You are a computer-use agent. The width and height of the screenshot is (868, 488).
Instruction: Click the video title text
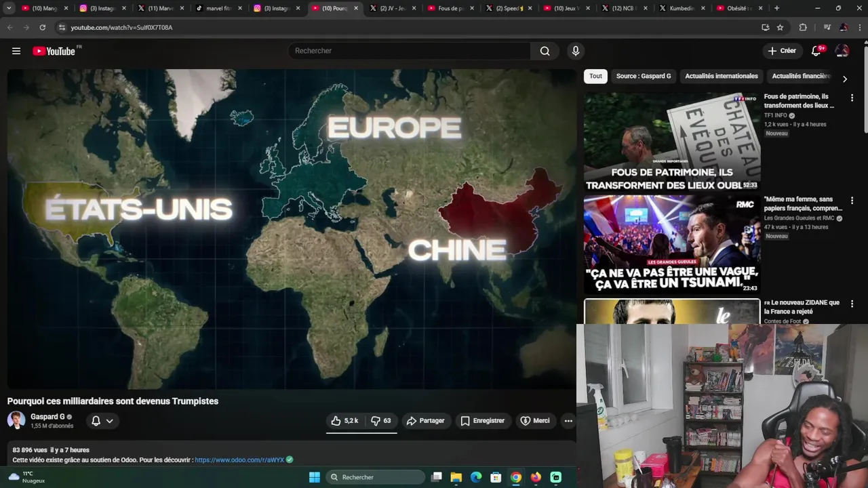coord(113,401)
